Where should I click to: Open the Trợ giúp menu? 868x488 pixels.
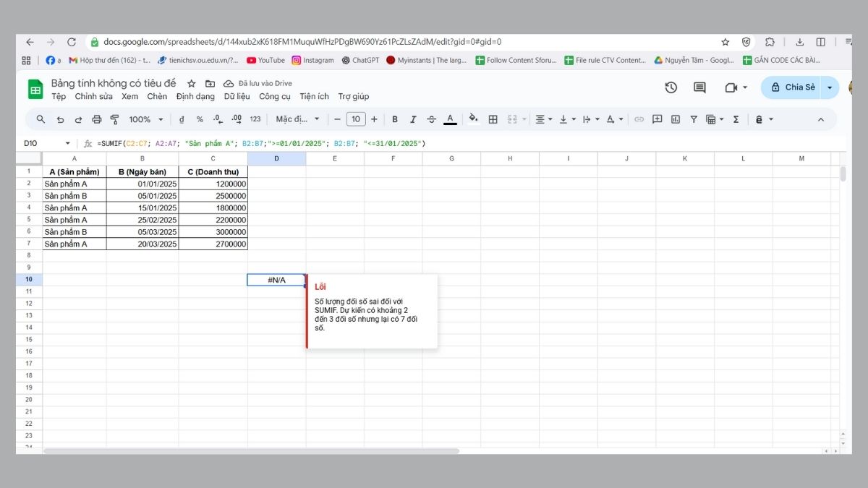pos(354,96)
